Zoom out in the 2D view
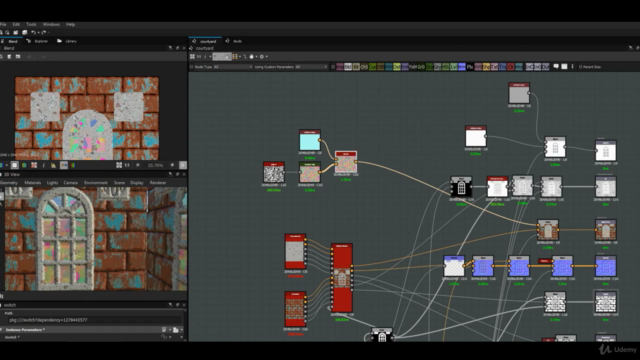 tap(138, 165)
